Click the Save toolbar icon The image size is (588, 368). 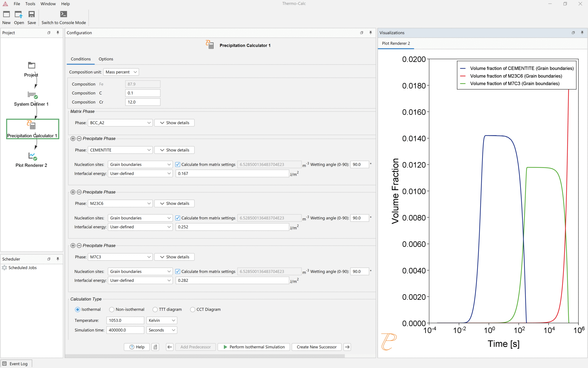coord(32,14)
